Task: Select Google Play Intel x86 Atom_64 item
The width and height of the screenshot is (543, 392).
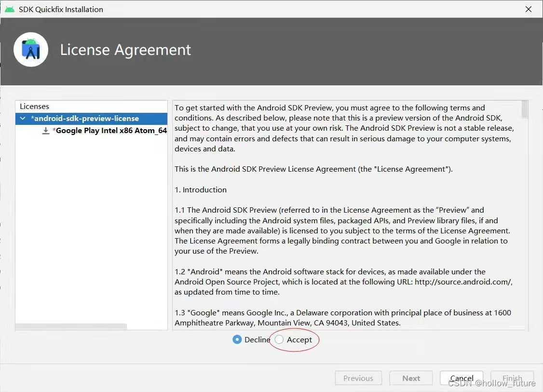Action: 109,131
